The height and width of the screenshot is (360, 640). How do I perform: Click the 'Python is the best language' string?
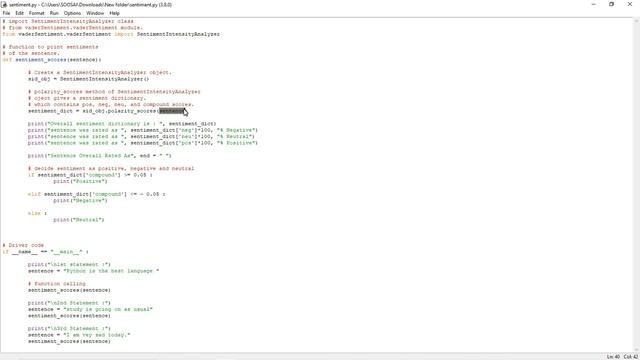click(111, 271)
